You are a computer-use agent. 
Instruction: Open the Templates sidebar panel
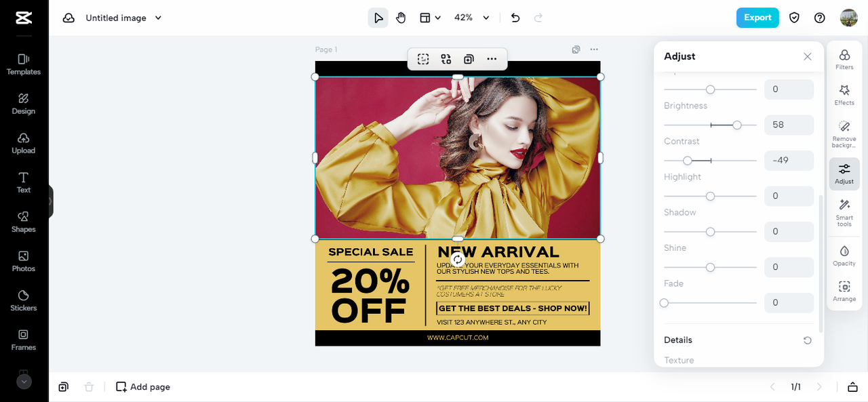[x=24, y=64]
